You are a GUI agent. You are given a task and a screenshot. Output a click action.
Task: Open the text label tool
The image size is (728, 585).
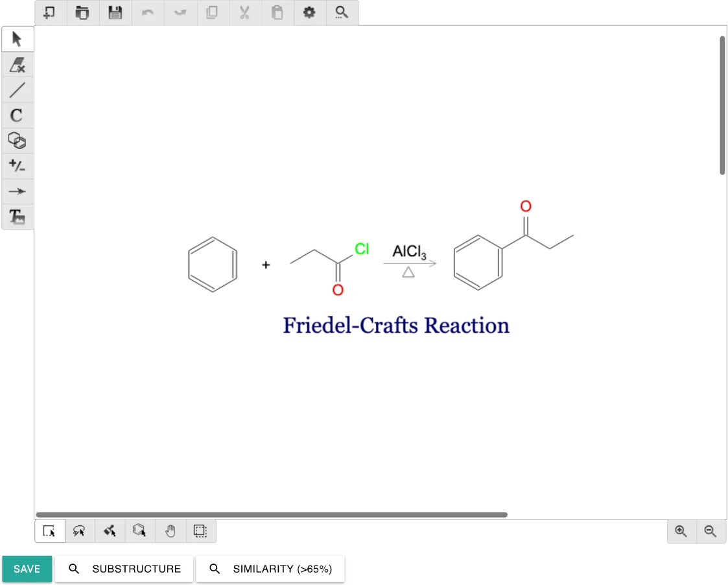pyautogui.click(x=18, y=217)
